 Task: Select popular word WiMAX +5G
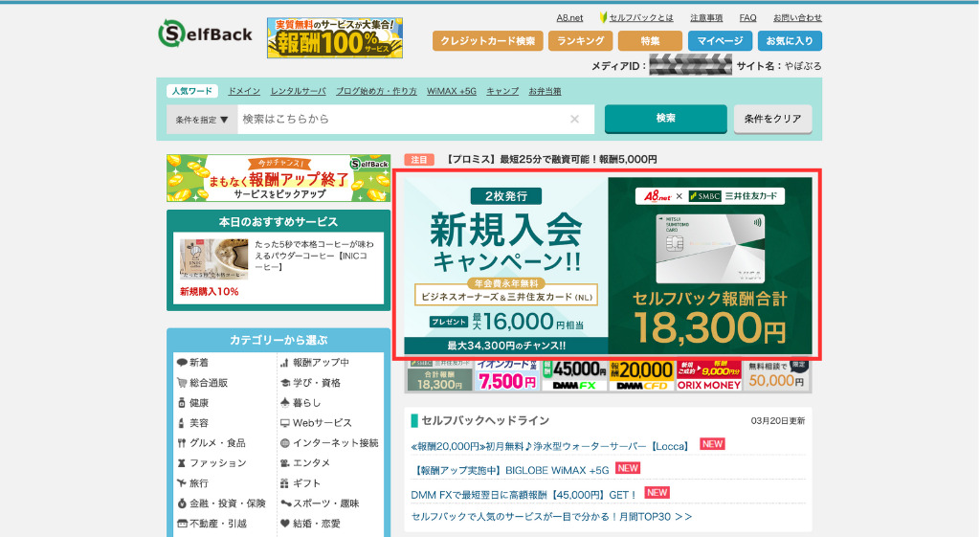point(452,91)
